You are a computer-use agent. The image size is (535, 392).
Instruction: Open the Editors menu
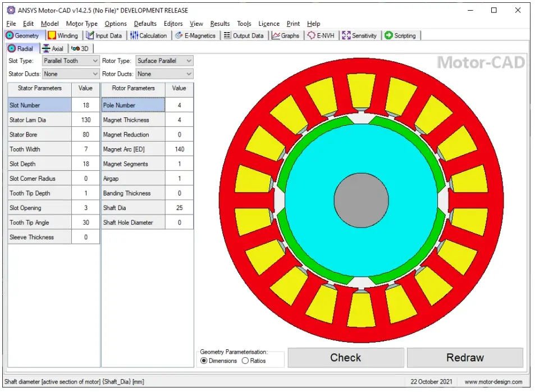point(173,24)
